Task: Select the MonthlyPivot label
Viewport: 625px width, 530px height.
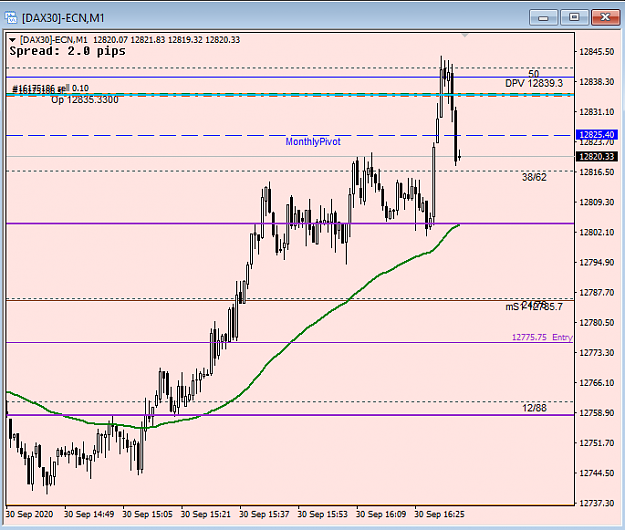Action: tap(313, 142)
